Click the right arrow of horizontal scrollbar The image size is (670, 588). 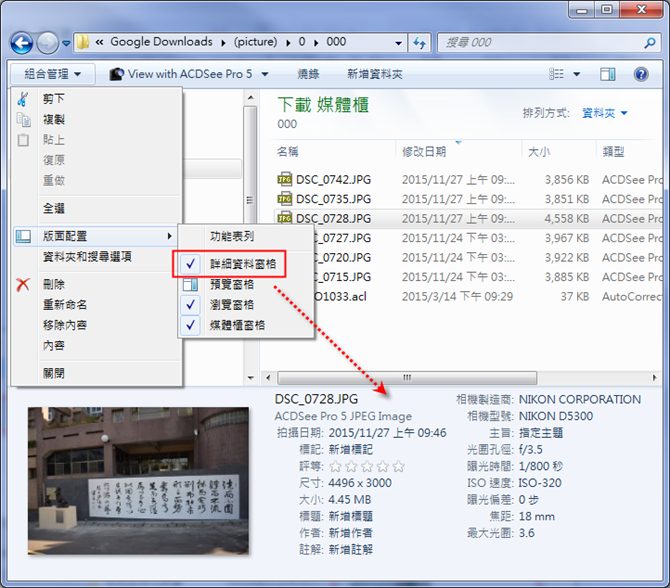(x=655, y=378)
